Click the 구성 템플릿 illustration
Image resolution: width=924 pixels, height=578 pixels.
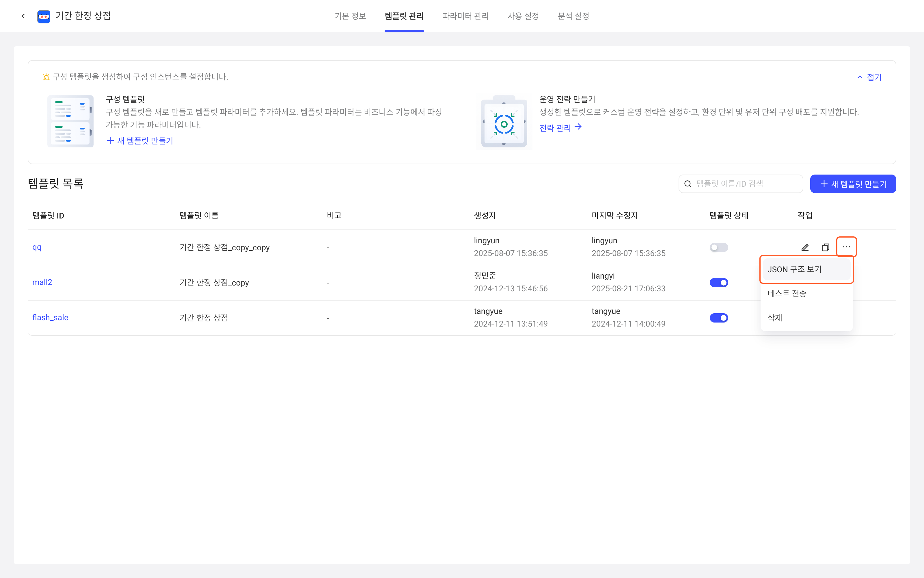tap(70, 121)
